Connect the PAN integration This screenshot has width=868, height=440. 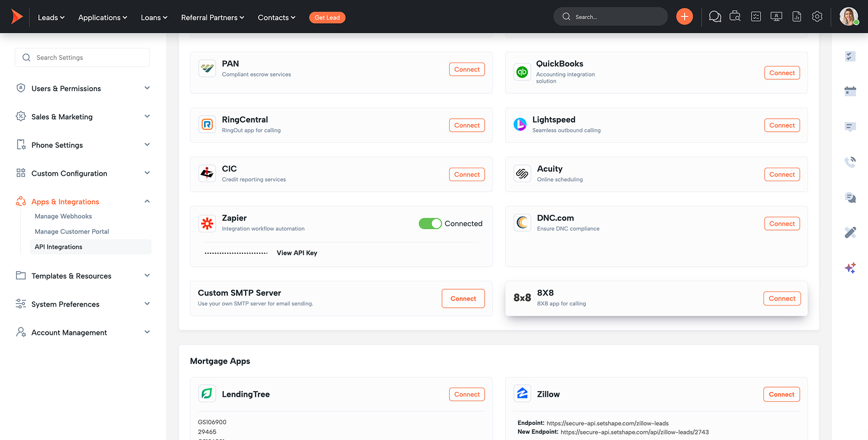[x=467, y=69]
